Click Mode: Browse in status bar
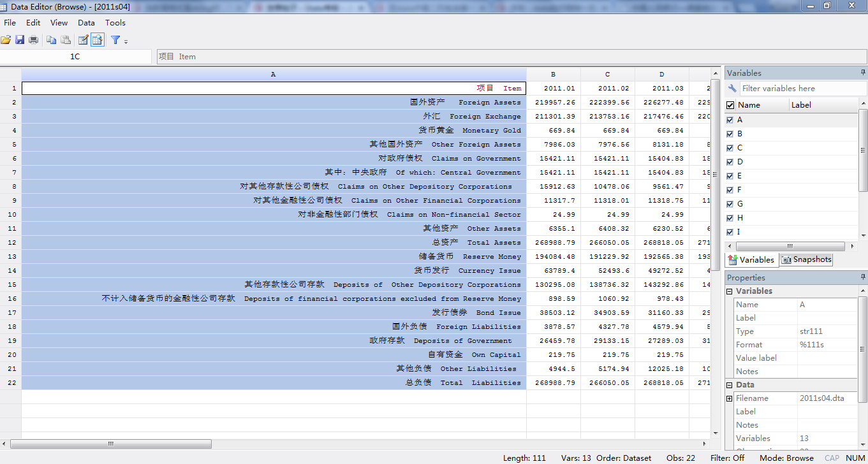This screenshot has height=464, width=868. 786,458
